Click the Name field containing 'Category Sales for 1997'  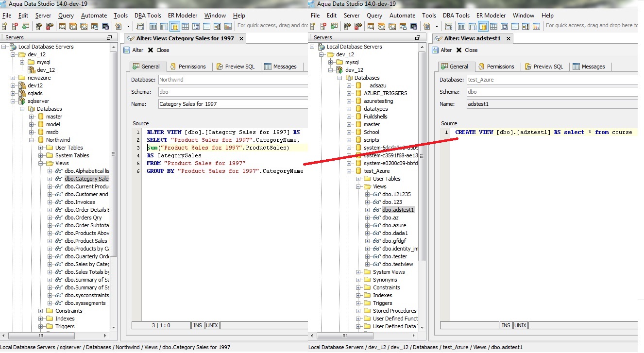click(x=233, y=104)
